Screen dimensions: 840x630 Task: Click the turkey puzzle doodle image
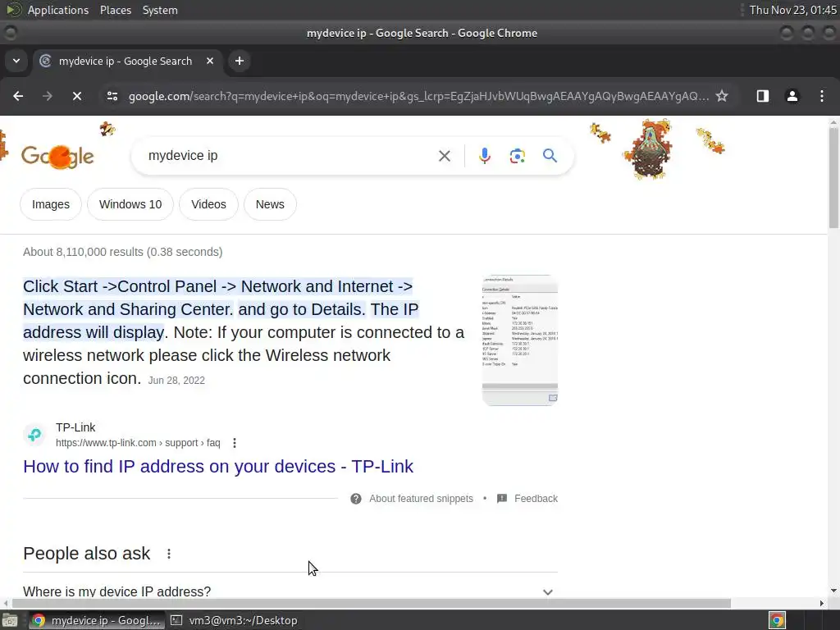click(650, 149)
